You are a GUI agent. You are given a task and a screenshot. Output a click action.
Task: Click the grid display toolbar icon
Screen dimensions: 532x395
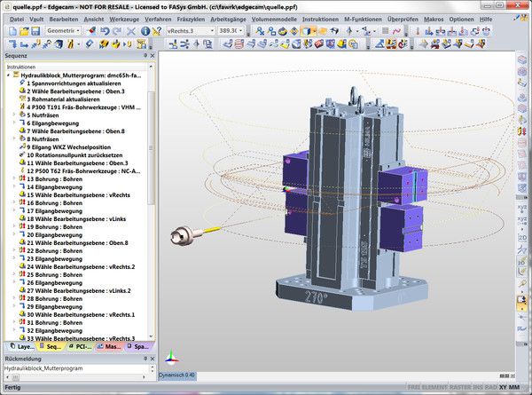[x=385, y=31]
